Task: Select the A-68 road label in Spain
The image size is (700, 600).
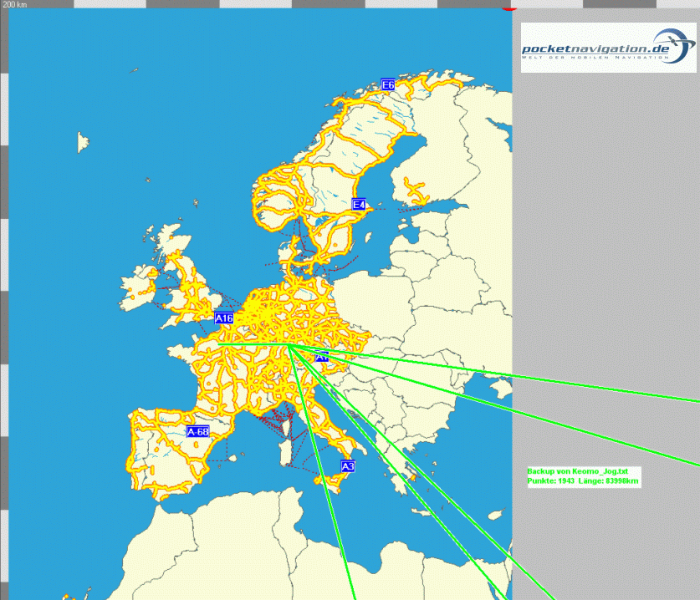Action: pyautogui.click(x=197, y=432)
